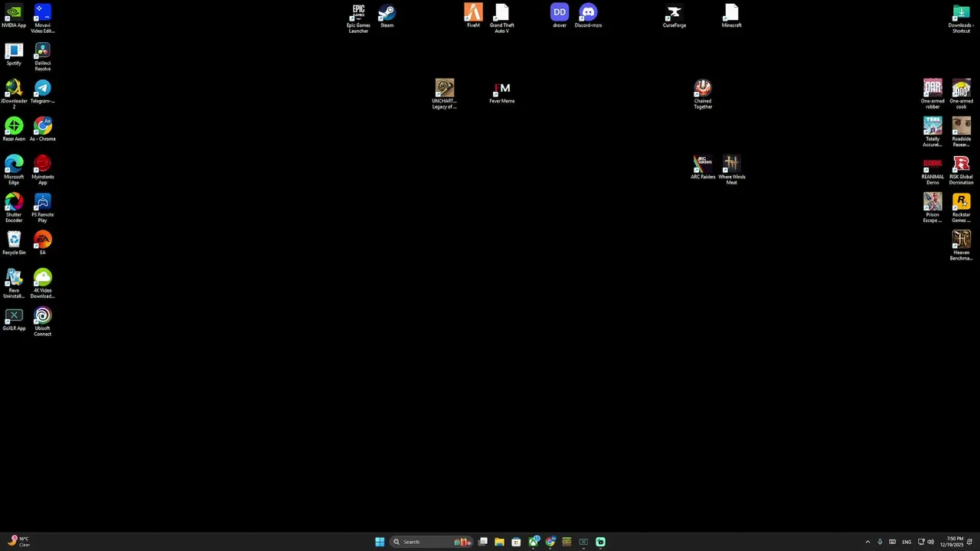Select the Microsoft Edge desktop icon
The height and width of the screenshot is (551, 980).
click(x=14, y=170)
